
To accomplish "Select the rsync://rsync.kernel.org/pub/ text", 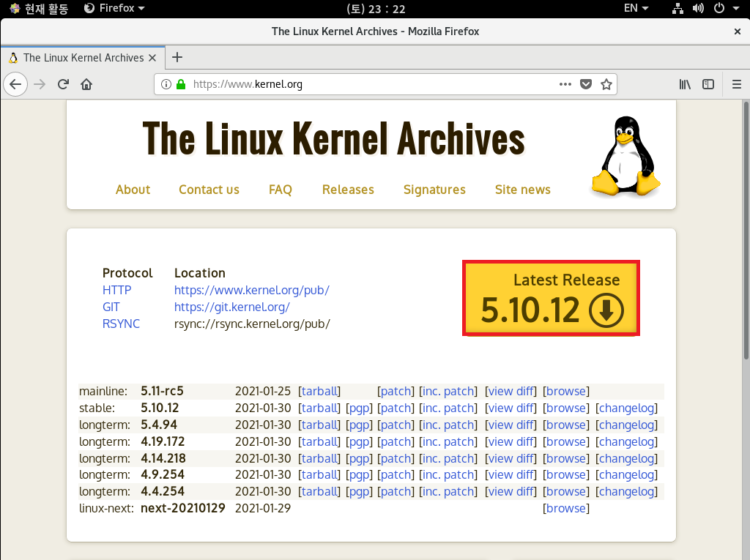I will pos(252,324).
